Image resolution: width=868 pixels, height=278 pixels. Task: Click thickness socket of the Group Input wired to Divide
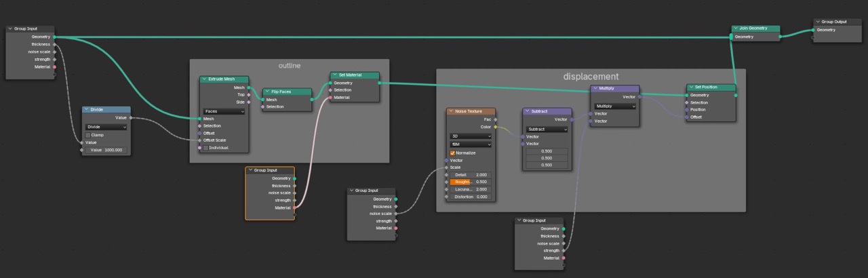(x=54, y=44)
